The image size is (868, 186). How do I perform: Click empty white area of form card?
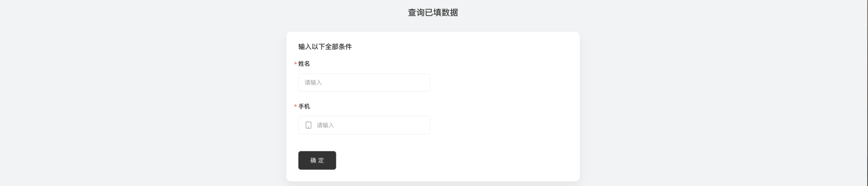coord(503,108)
